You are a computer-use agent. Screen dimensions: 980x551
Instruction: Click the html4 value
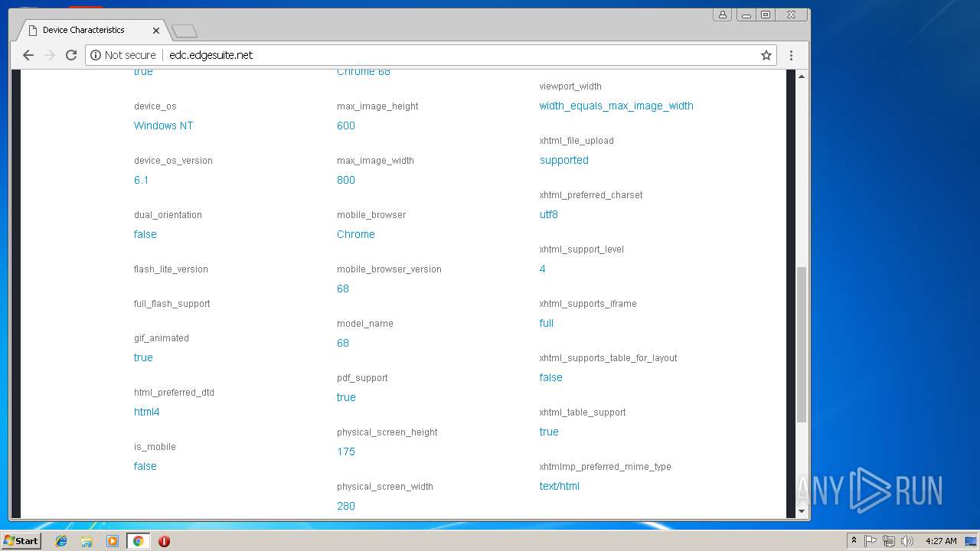tap(146, 412)
